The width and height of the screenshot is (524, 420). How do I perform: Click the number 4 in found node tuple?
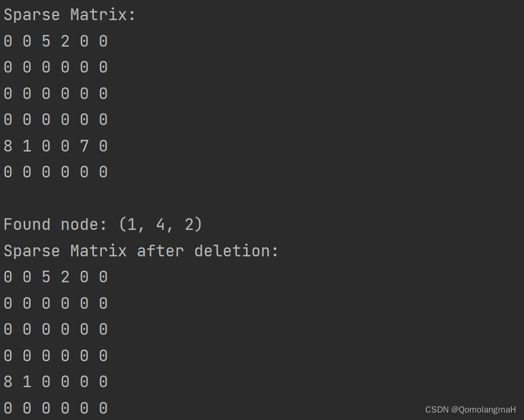click(x=161, y=224)
